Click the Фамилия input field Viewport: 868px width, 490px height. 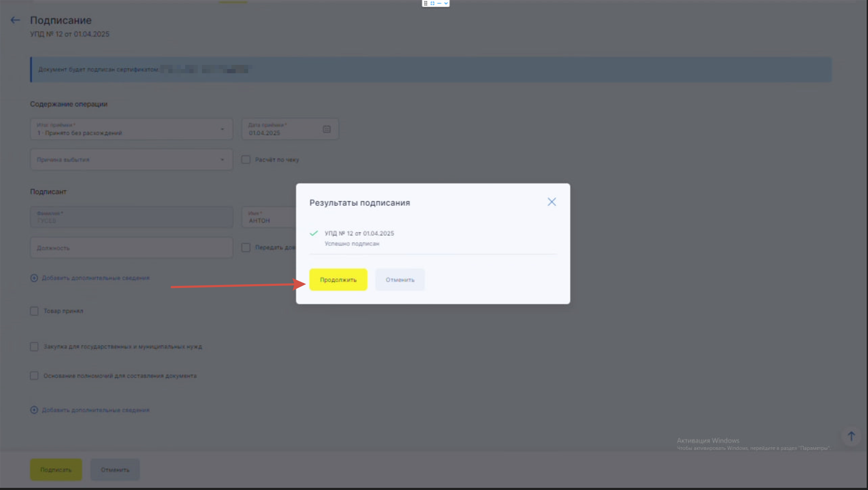131,217
